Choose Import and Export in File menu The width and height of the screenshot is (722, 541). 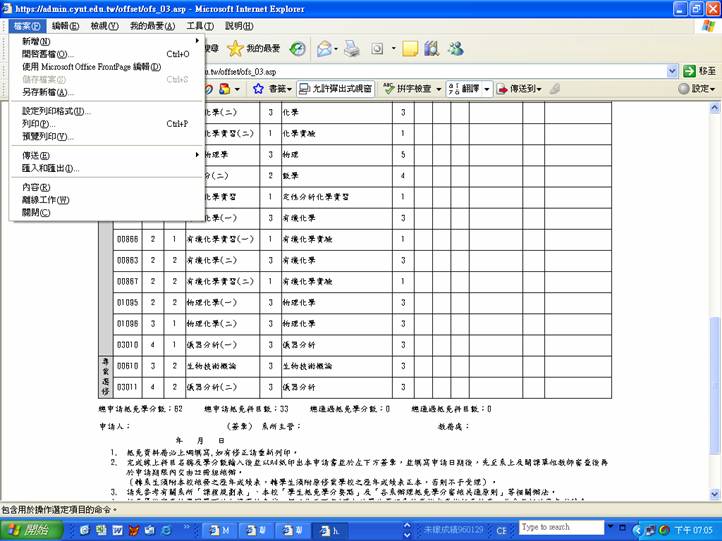click(x=107, y=168)
